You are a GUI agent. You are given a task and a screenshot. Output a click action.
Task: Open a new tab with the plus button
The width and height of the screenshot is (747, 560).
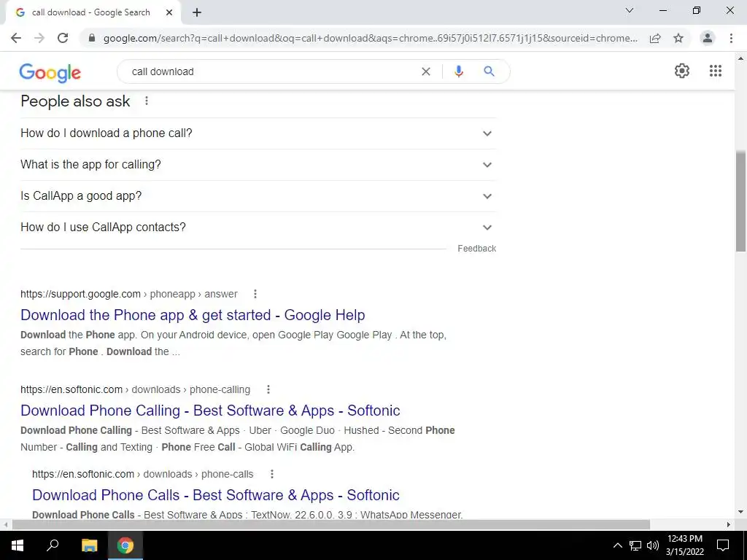pos(197,12)
